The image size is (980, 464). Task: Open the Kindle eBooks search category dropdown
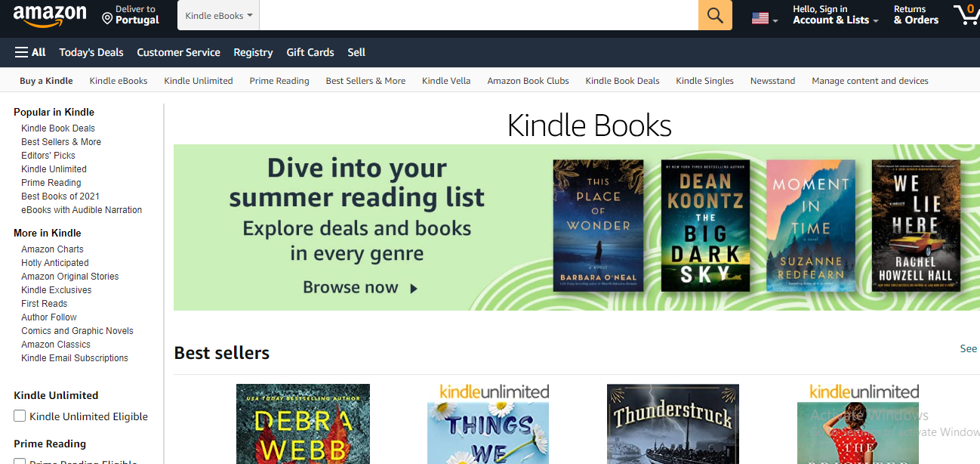tap(218, 15)
